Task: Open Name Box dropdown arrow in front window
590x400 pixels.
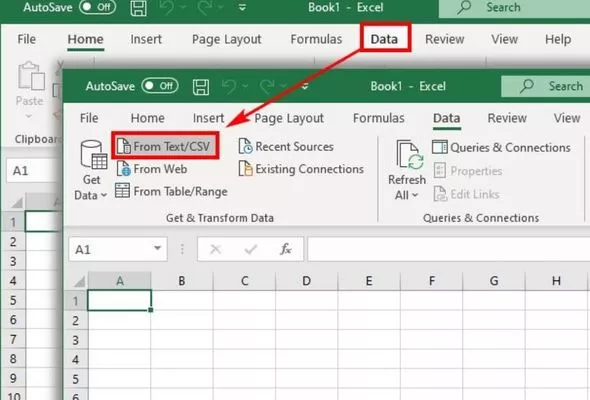Action: click(158, 248)
